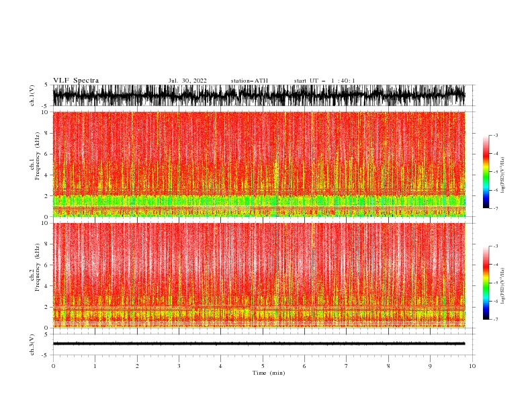Click the "-3" label on ch.1 colorbar
The width and height of the screenshot is (532, 411).
click(x=495, y=135)
